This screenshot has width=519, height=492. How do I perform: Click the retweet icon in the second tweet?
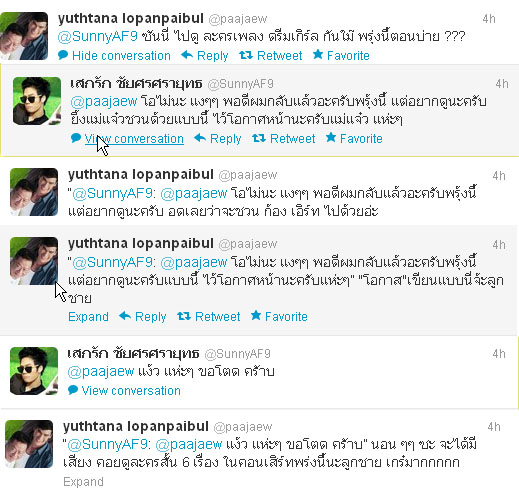(x=259, y=138)
